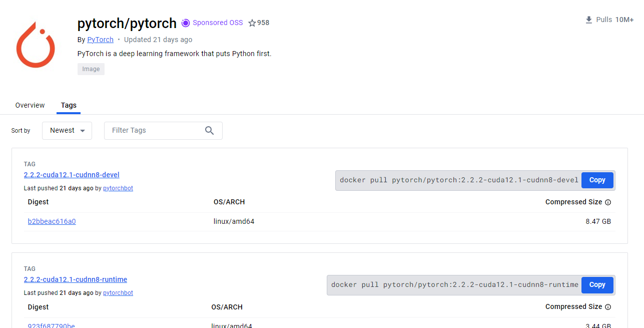Click the Pulls download icon
This screenshot has height=328, width=644.
coord(589,20)
